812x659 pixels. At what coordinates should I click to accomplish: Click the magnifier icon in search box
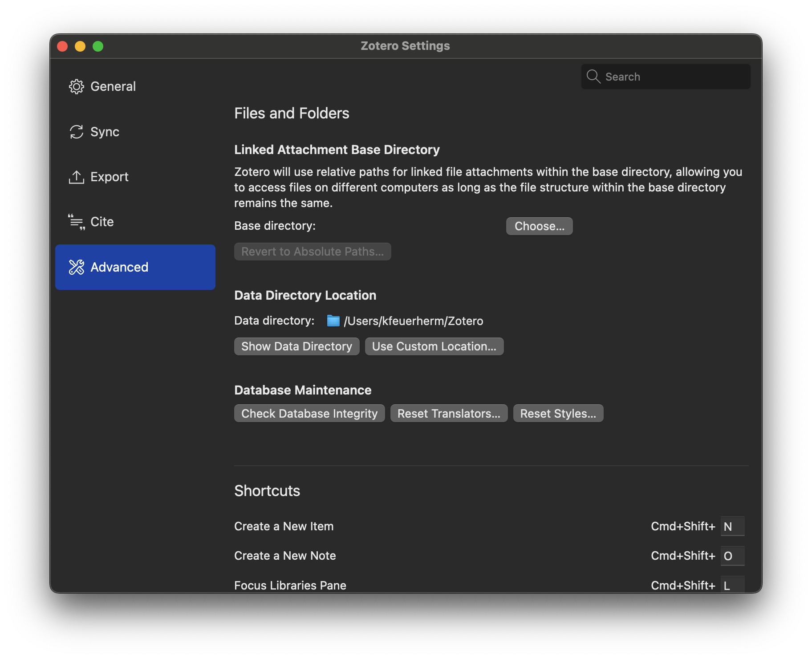[593, 77]
